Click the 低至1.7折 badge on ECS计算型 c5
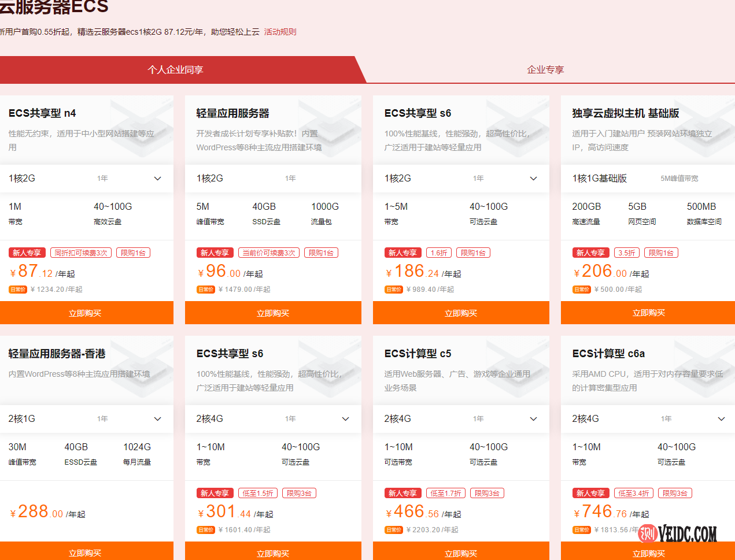Viewport: 735px width, 560px height. [x=446, y=492]
